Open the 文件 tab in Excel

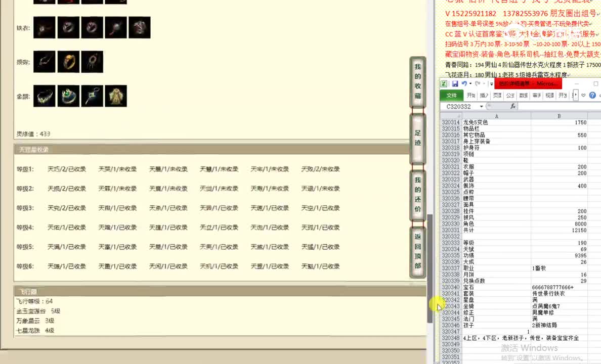(452, 95)
